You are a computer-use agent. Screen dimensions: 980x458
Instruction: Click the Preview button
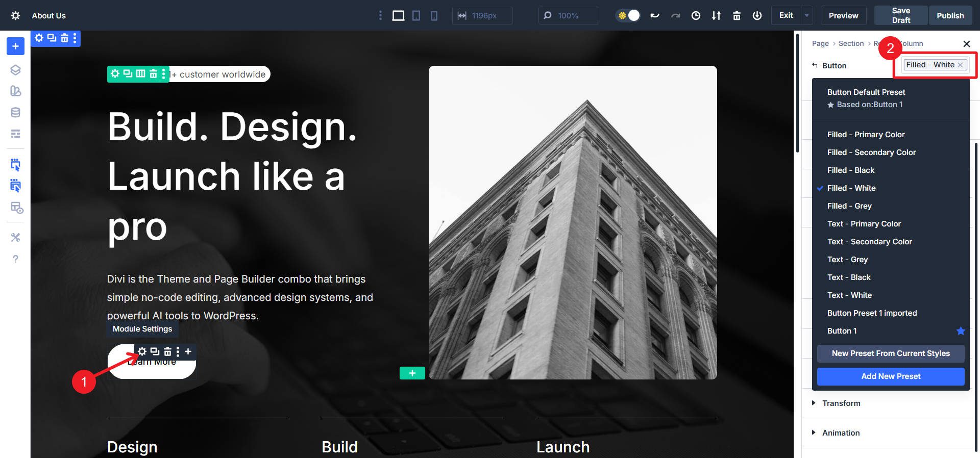[843, 15]
